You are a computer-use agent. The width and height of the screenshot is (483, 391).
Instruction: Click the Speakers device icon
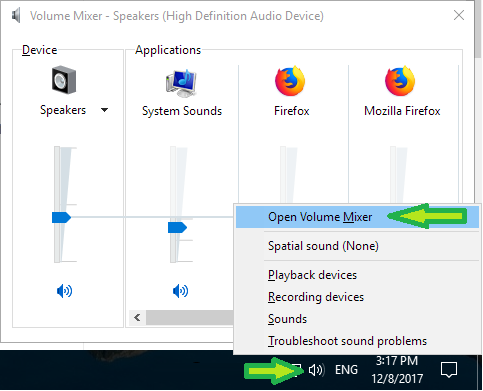coord(64,80)
